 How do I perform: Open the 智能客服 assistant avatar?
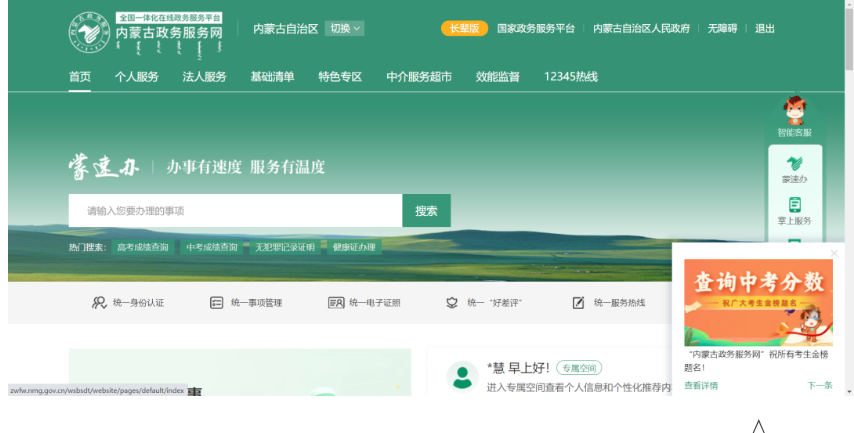(x=794, y=111)
